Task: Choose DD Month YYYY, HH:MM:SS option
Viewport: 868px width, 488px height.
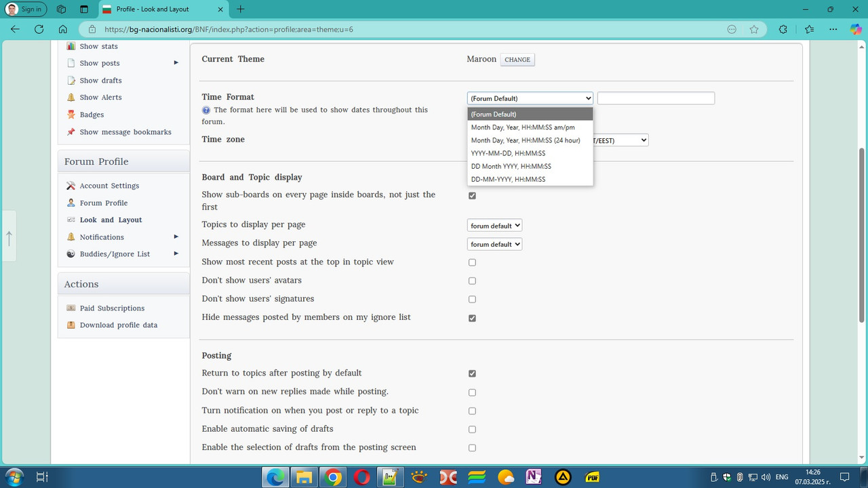Action: click(x=530, y=166)
